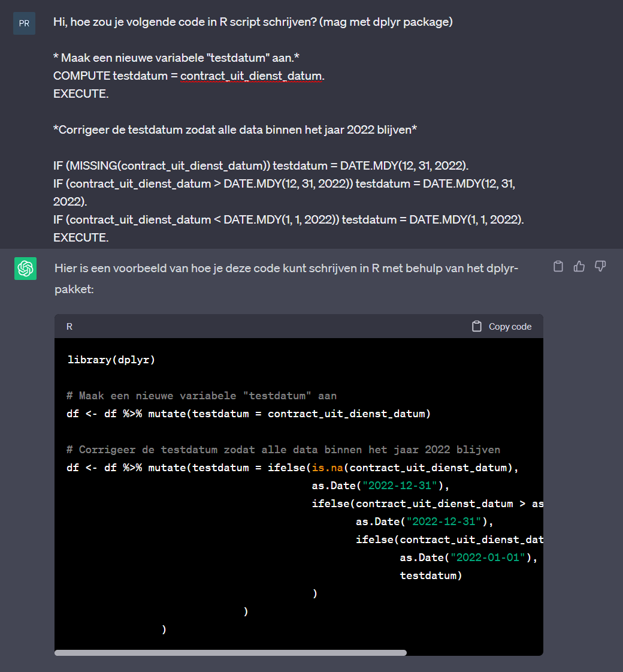Give the response a thumbs up
The width and height of the screenshot is (623, 672).
pos(579,266)
